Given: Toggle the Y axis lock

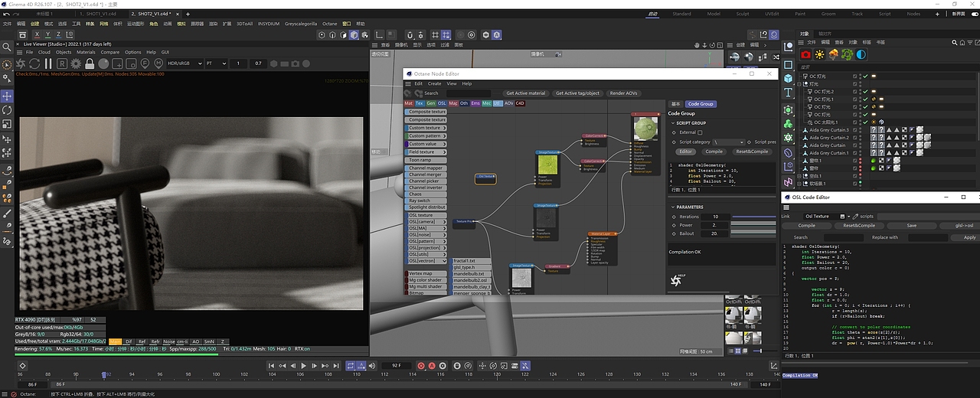Looking at the screenshot, I should tap(47, 34).
